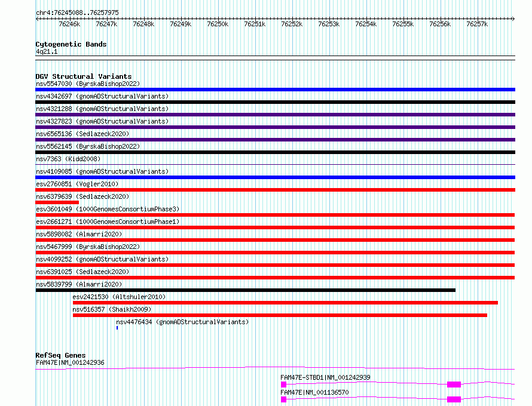Click large magenta exon of FAM47E|NM_001136570
Viewport: 532px width, 406px height.
click(454, 399)
